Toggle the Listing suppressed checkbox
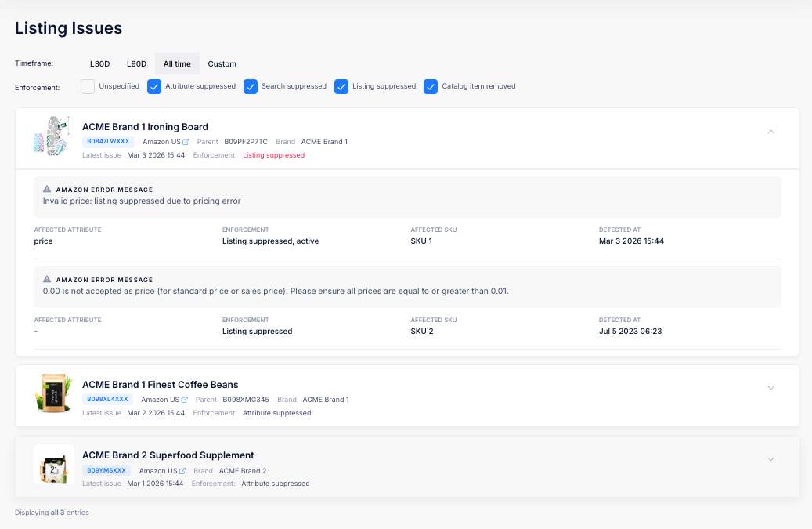The width and height of the screenshot is (812, 529). point(341,86)
